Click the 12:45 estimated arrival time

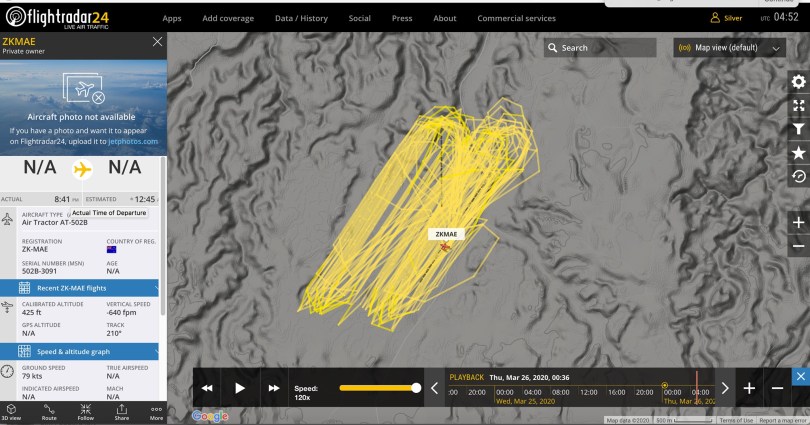pyautogui.click(x=145, y=199)
